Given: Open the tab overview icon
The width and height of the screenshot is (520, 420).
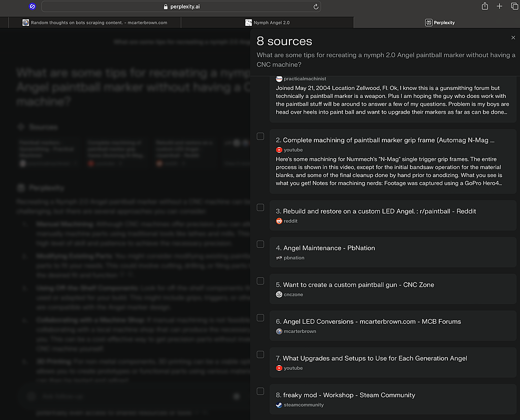Looking at the screenshot, I should click(514, 6).
